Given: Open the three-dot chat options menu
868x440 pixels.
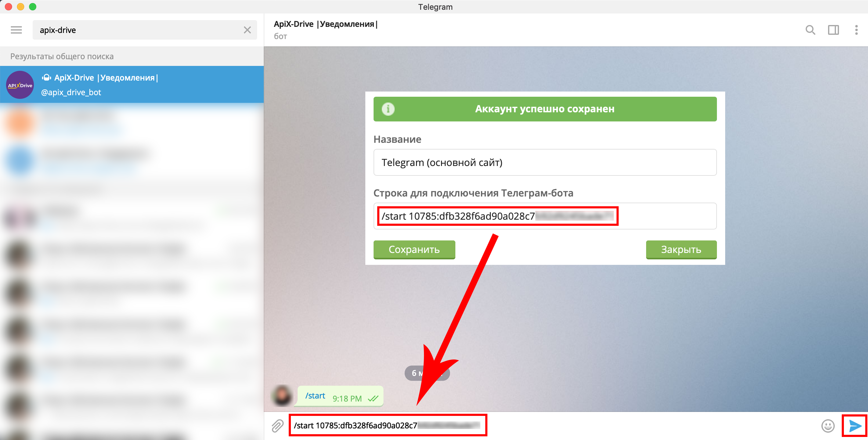Looking at the screenshot, I should point(856,30).
